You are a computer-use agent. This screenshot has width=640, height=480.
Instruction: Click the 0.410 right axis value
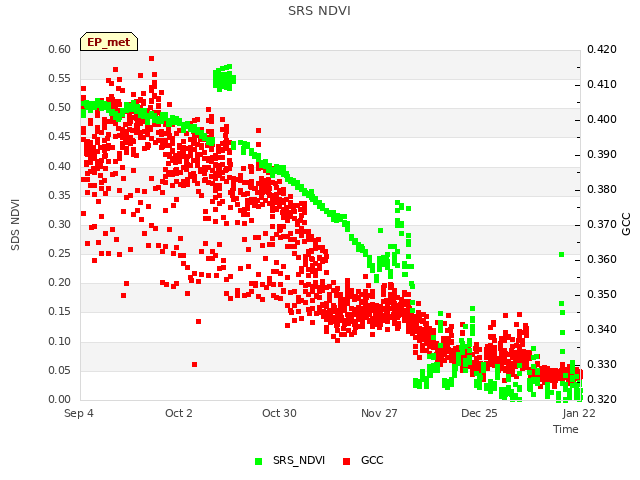[602, 84]
